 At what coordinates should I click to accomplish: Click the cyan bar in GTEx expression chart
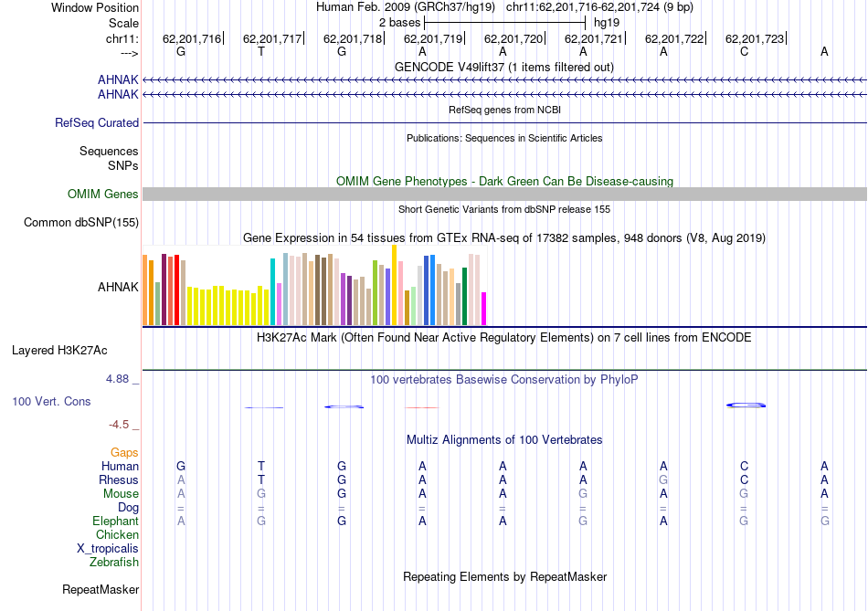point(272,291)
